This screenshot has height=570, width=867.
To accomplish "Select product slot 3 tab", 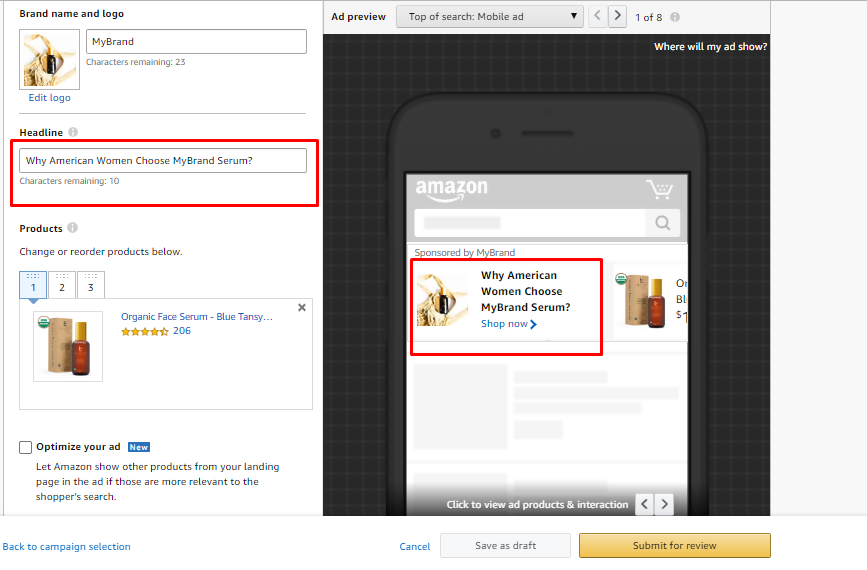I will (91, 285).
